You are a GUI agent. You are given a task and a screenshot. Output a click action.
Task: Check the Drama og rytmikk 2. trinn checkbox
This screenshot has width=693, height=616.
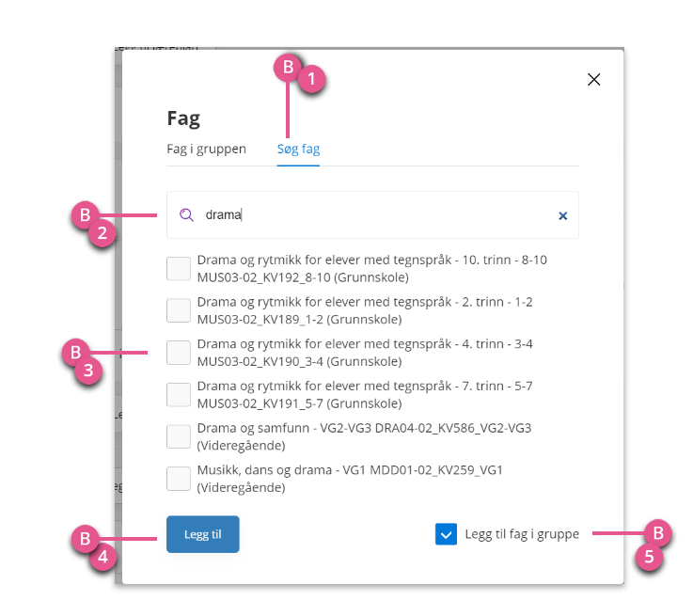point(179,310)
